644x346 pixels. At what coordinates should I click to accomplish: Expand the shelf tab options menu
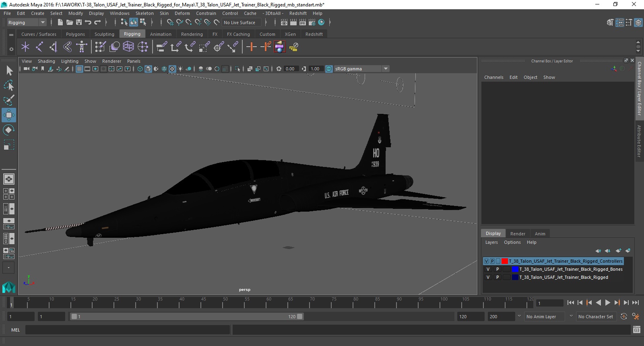coord(11,49)
